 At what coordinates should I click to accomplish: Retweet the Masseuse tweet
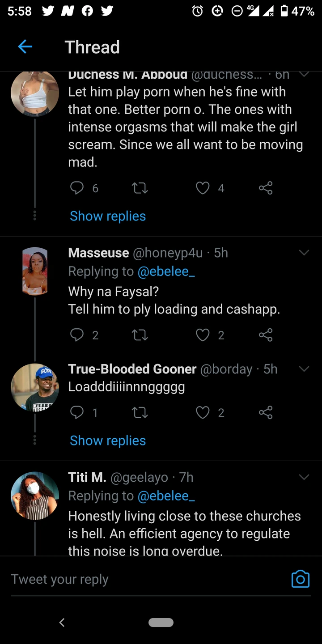tap(140, 335)
